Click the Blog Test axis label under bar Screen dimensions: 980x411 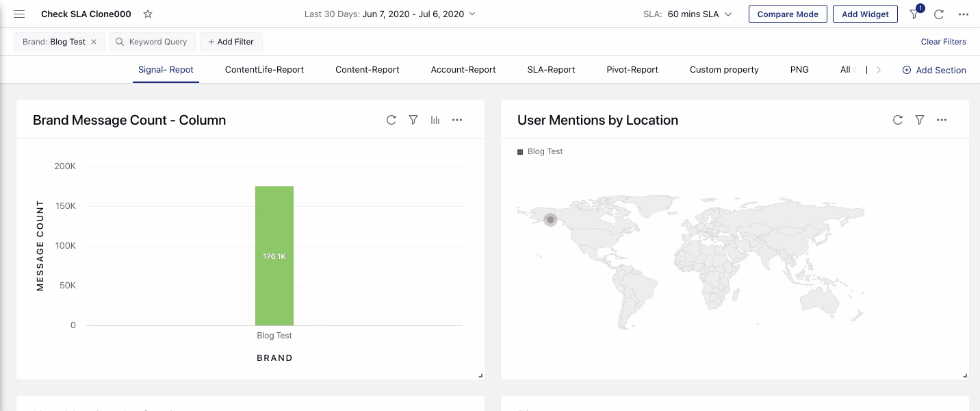pos(274,336)
